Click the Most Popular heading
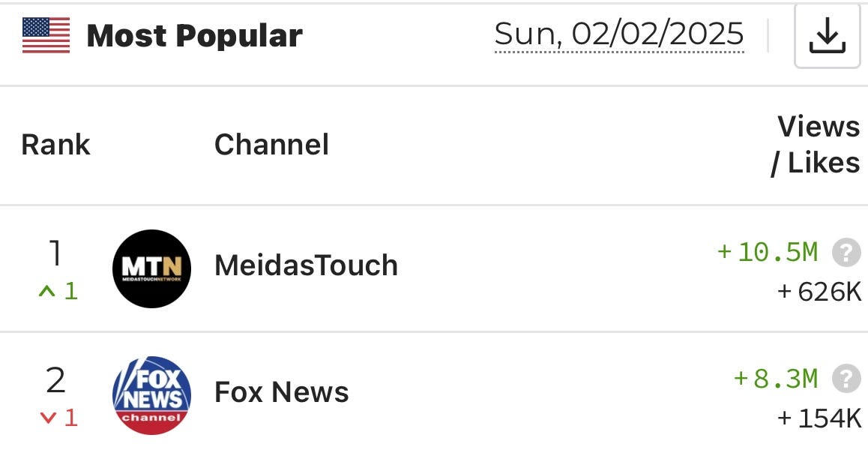Screen dimensions: 868x450 tap(195, 34)
